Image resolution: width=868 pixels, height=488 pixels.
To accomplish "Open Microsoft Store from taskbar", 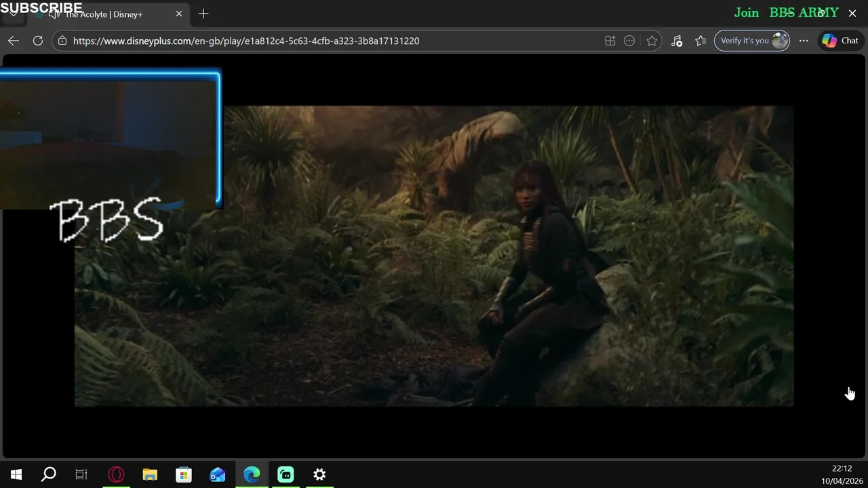I will 184,474.
